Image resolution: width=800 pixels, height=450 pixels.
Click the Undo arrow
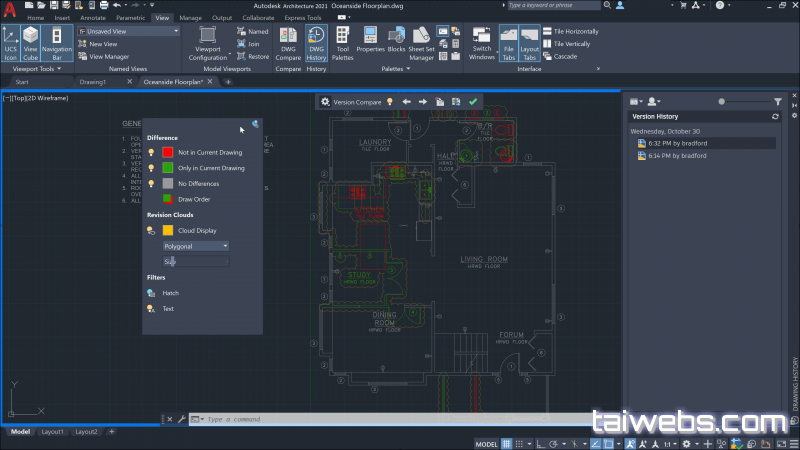117,5
